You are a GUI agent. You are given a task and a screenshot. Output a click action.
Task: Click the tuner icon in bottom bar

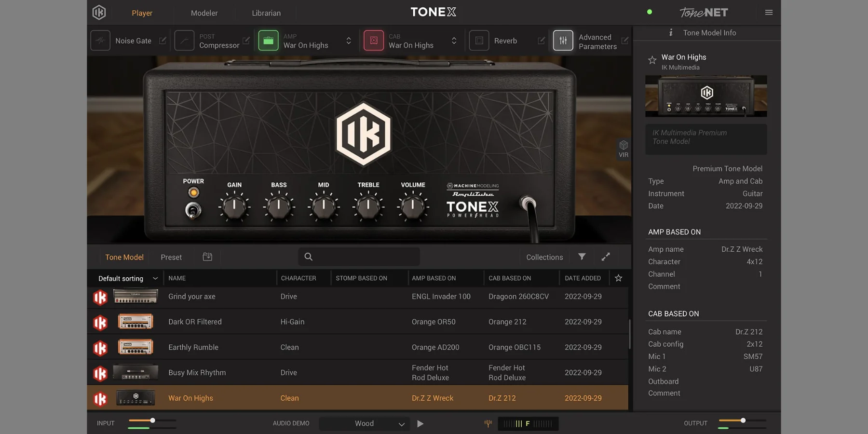click(x=488, y=423)
